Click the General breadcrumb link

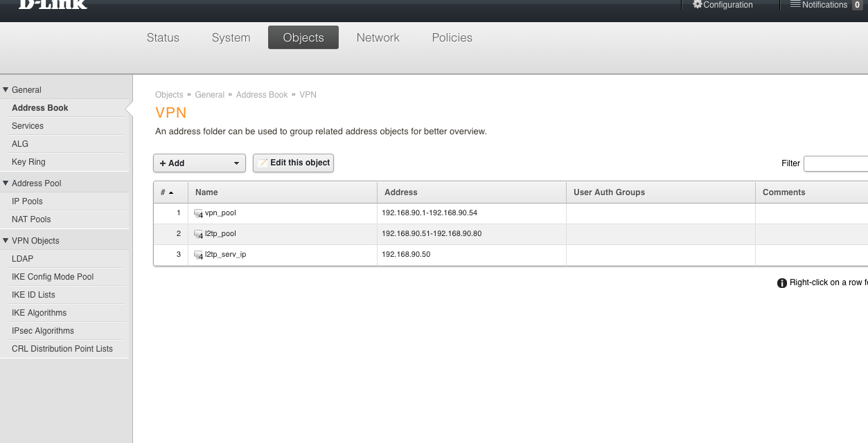pyautogui.click(x=210, y=95)
